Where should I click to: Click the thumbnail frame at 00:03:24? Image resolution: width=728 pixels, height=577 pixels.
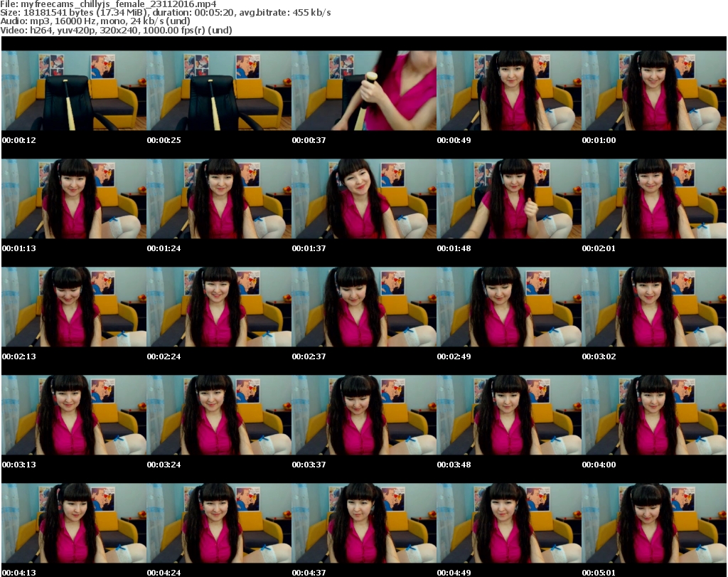point(219,415)
